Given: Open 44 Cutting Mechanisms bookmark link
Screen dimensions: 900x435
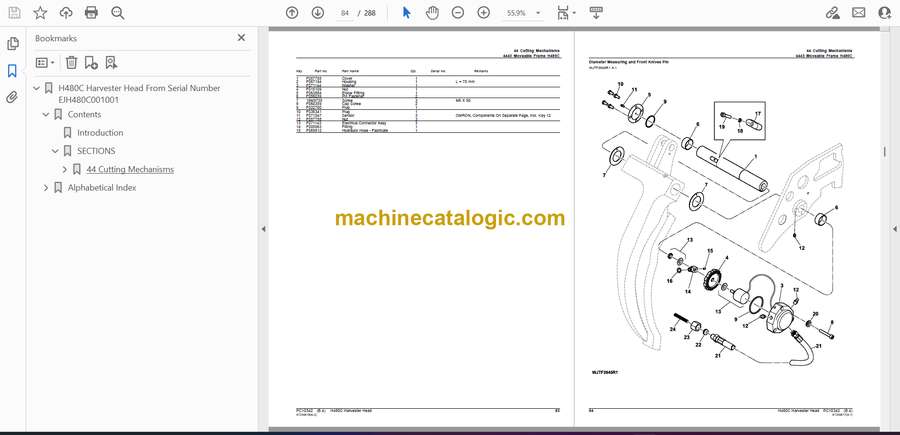Looking at the screenshot, I should tap(130, 169).
